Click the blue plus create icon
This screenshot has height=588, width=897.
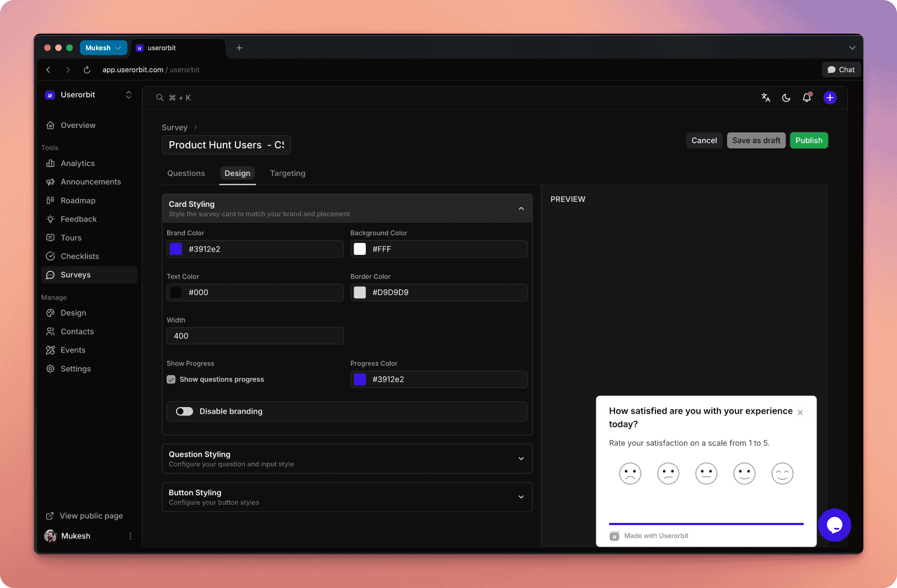pos(830,98)
